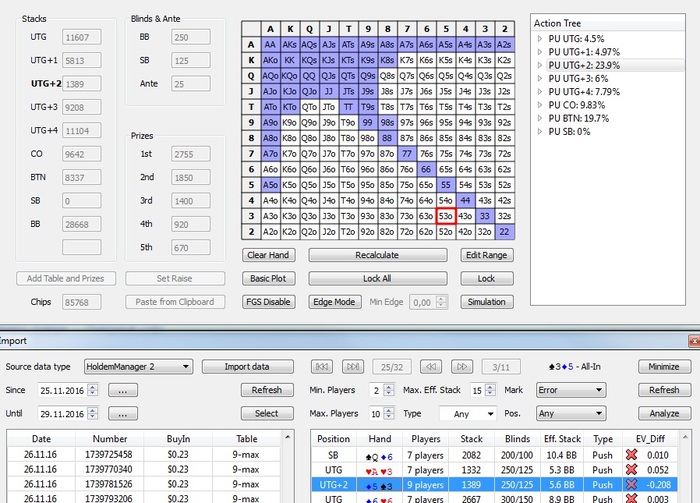Open the Type dropdown showing Any
The height and width of the screenshot is (503, 700).
pos(468,413)
